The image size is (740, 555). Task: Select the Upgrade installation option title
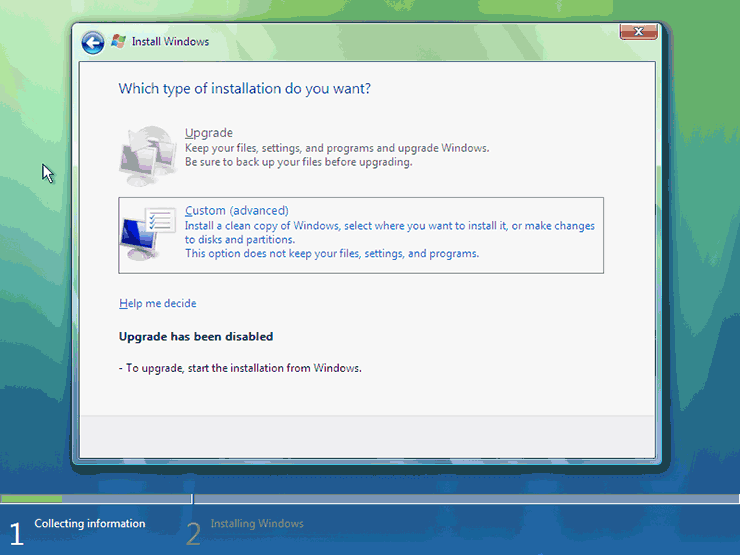(x=209, y=133)
